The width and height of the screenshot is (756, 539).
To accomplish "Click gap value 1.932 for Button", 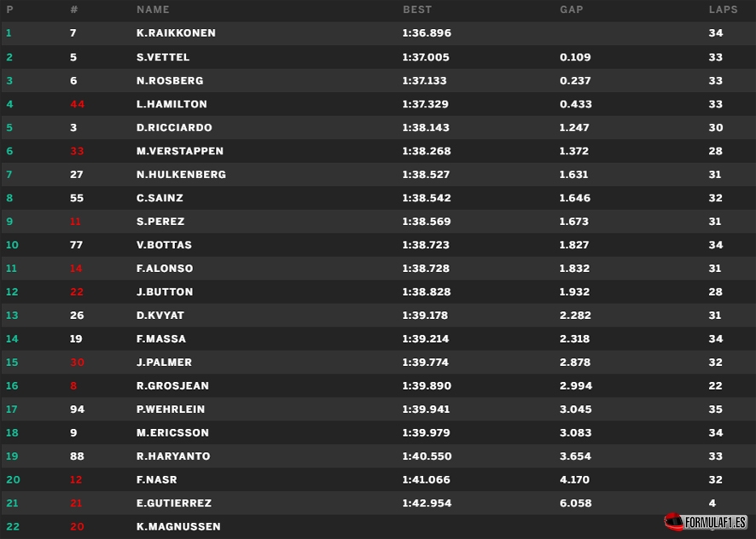I will coord(574,293).
